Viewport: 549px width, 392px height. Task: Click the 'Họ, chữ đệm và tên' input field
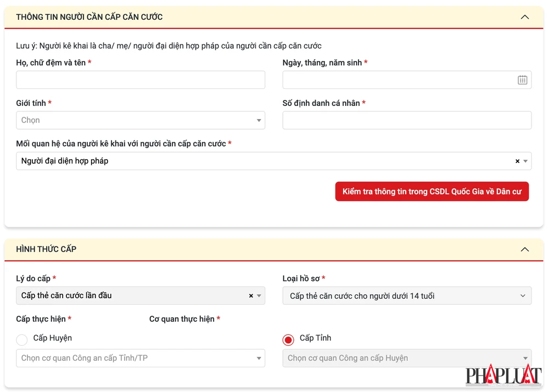click(141, 80)
